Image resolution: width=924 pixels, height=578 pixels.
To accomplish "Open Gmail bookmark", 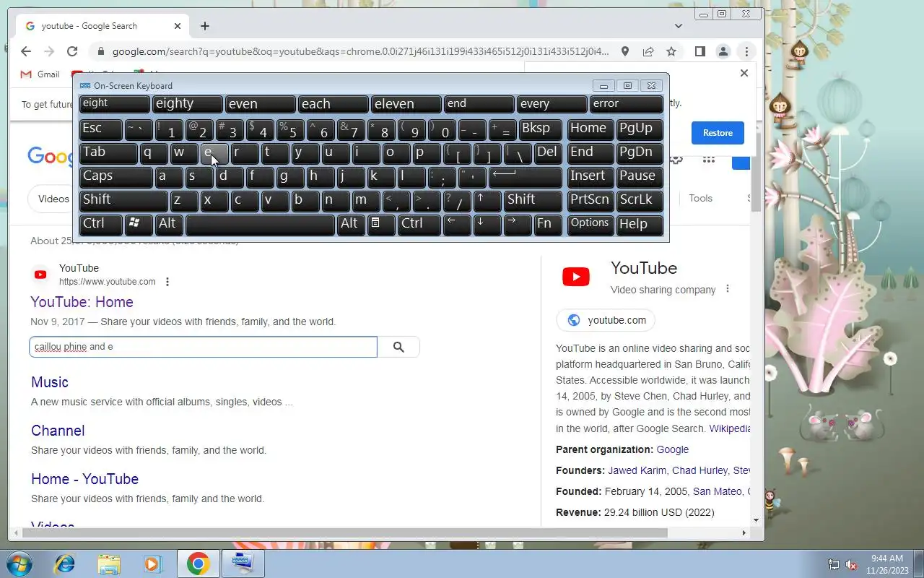I will (x=40, y=74).
